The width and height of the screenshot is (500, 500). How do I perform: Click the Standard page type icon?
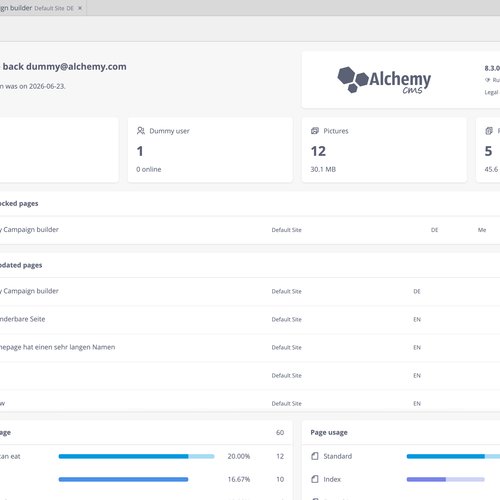coord(315,456)
